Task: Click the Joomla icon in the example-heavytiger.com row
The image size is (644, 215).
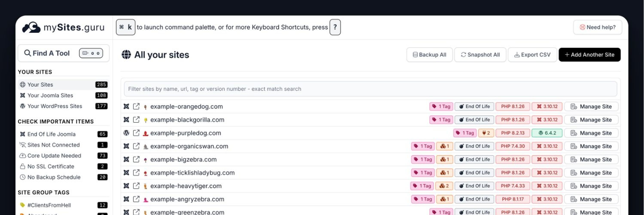Action: coord(126,186)
